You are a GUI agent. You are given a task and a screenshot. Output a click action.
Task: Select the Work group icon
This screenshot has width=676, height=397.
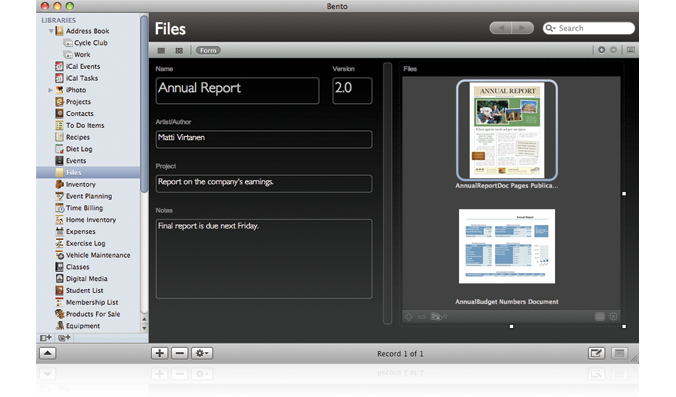point(68,55)
